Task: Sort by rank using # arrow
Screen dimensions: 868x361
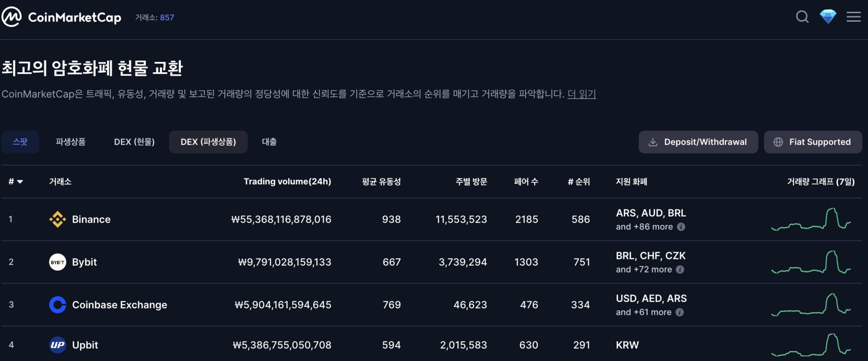Action: [16, 182]
